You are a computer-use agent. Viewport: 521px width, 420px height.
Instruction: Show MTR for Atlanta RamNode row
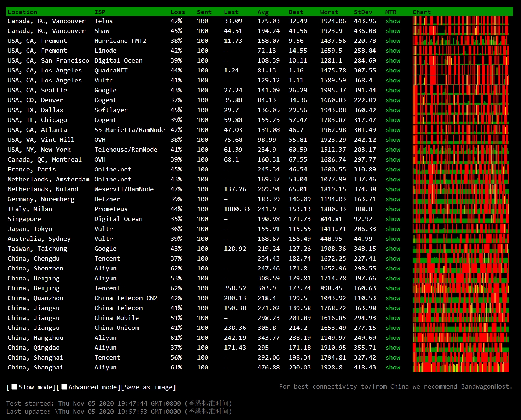(x=393, y=130)
